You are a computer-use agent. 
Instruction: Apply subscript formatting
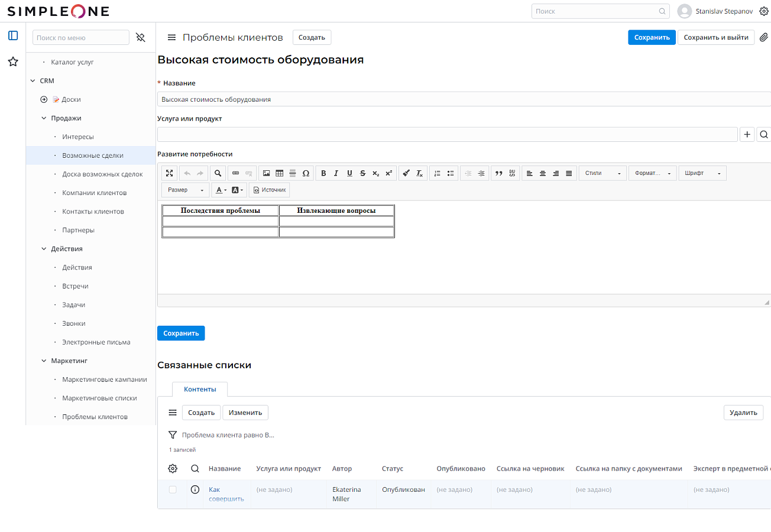click(x=375, y=173)
